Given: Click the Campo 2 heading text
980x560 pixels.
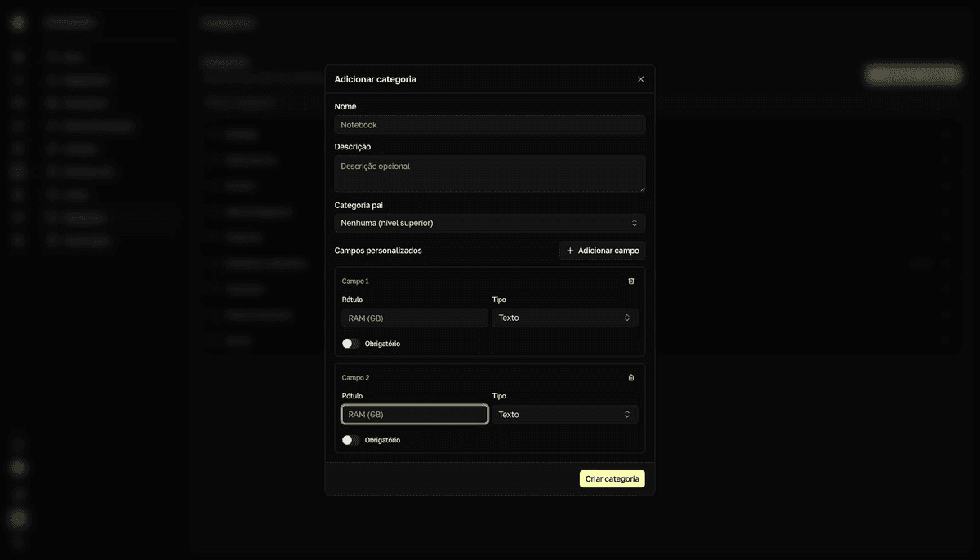Looking at the screenshot, I should click(356, 377).
